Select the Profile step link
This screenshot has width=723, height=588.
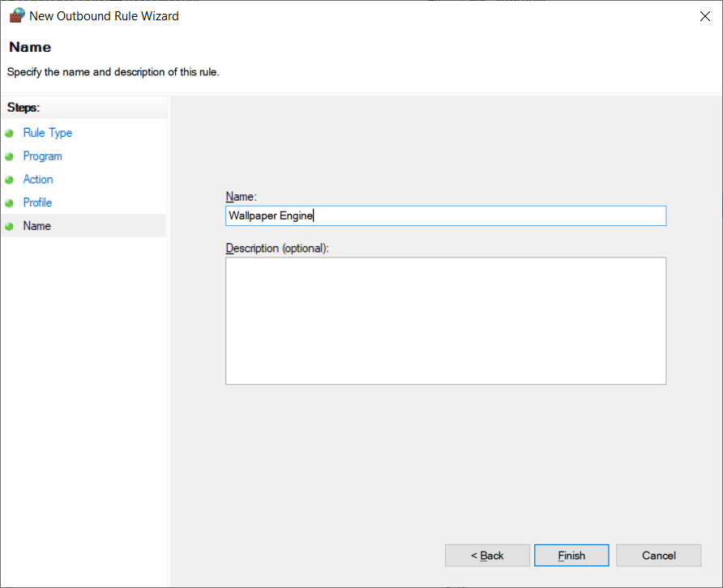tap(37, 202)
